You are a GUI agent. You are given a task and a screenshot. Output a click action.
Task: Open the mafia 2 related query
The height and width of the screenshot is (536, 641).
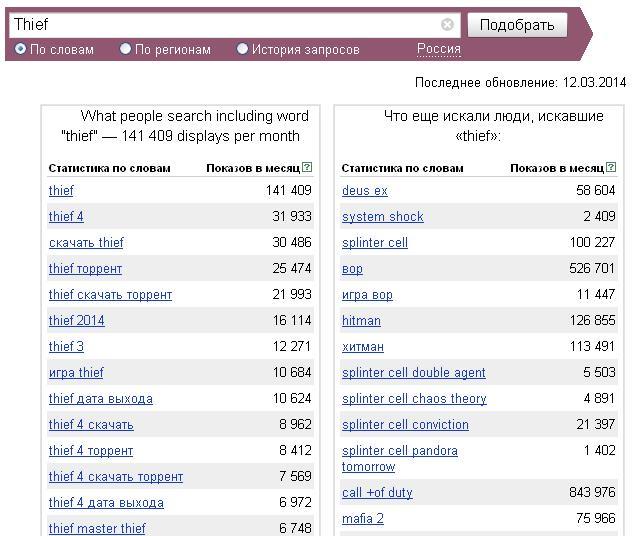coord(363,519)
